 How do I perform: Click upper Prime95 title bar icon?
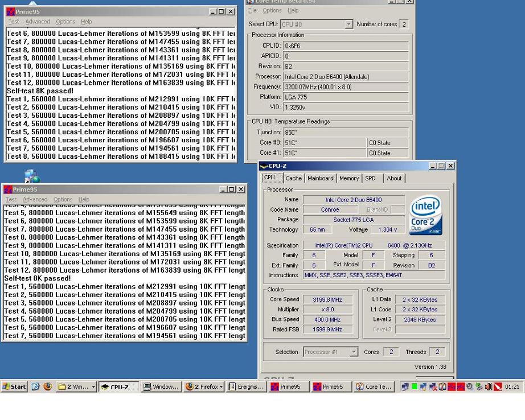click(x=11, y=12)
